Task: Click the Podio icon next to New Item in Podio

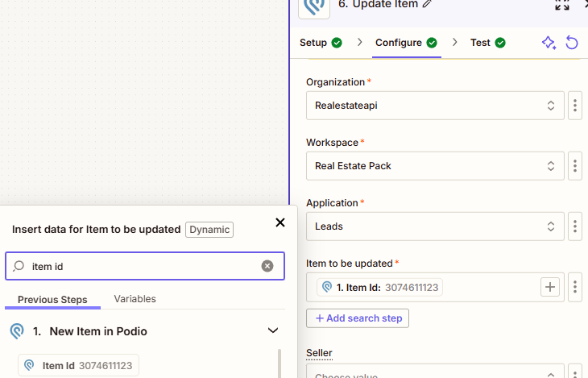Action: (17, 331)
